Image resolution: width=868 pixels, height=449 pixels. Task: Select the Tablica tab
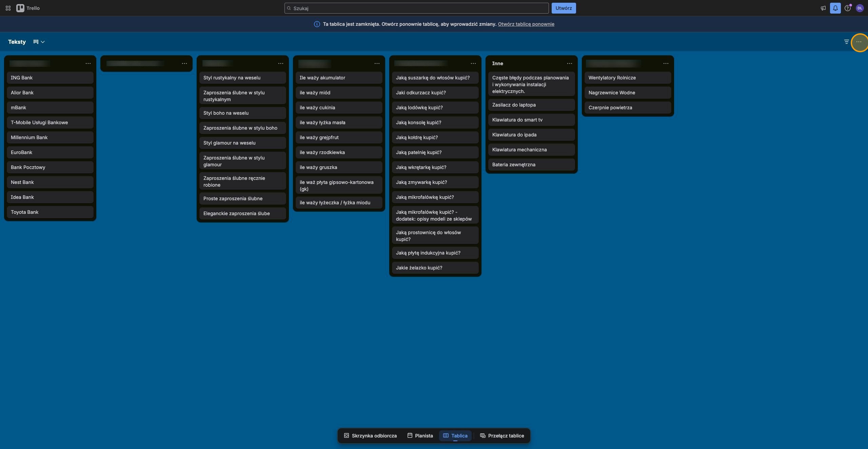click(x=455, y=435)
